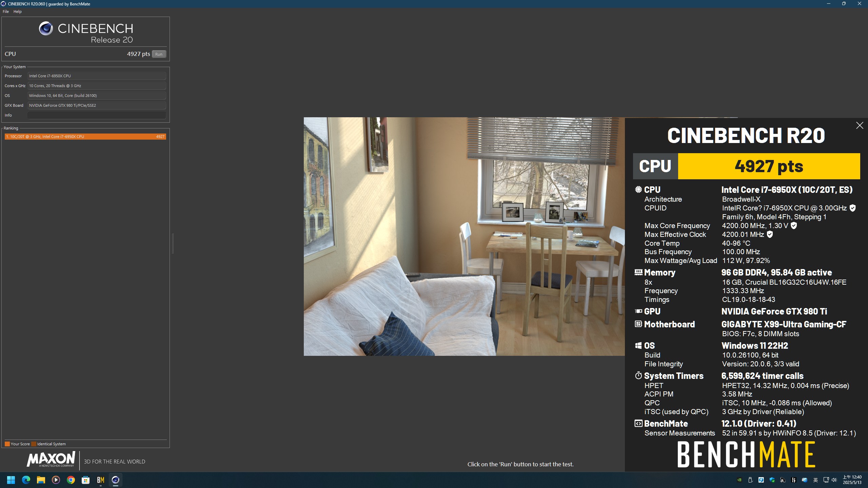Click the CPUID verified shield badge
Image resolution: width=868 pixels, height=488 pixels.
[852, 208]
